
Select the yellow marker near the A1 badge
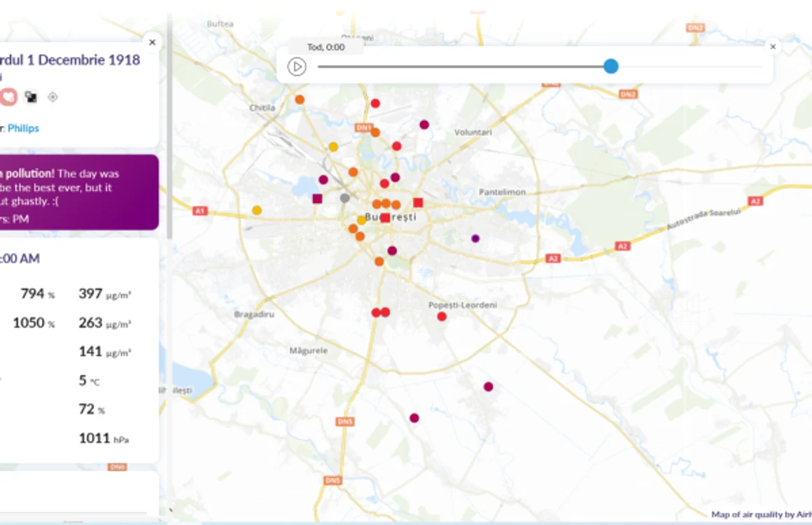pyautogui.click(x=257, y=210)
